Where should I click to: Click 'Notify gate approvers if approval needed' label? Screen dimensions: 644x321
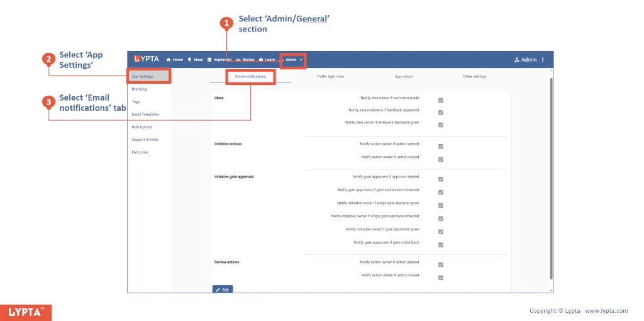tap(386, 177)
